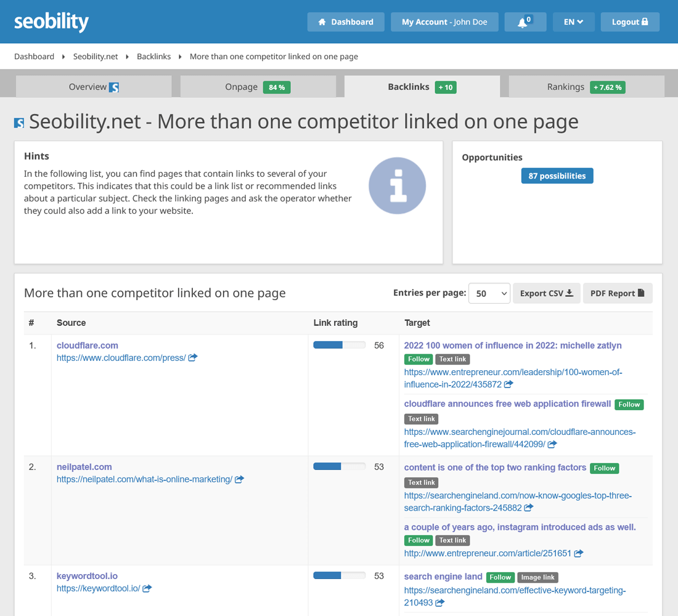Viewport: 678px width, 616px height.
Task: Open https://keywordtool.io/ URL
Action: [98, 588]
